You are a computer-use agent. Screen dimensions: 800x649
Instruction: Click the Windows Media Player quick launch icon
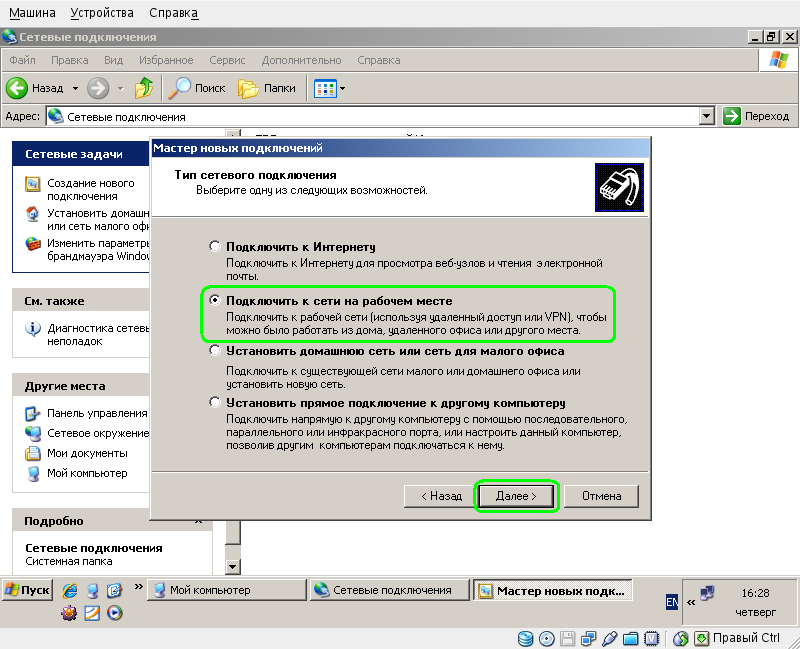pyautogui.click(x=115, y=613)
